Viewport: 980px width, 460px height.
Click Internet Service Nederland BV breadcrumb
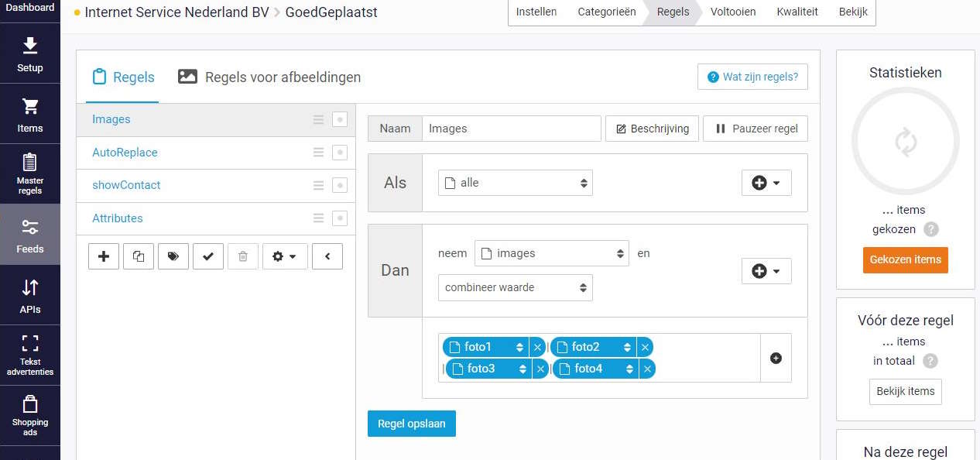(176, 12)
